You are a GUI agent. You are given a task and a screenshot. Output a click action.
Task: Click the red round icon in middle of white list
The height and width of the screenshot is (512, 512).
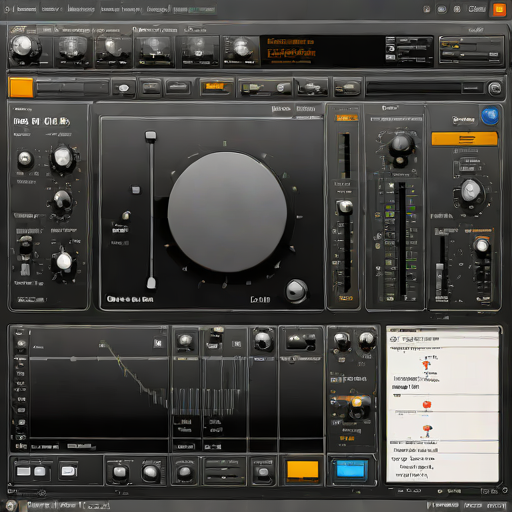[x=427, y=405]
